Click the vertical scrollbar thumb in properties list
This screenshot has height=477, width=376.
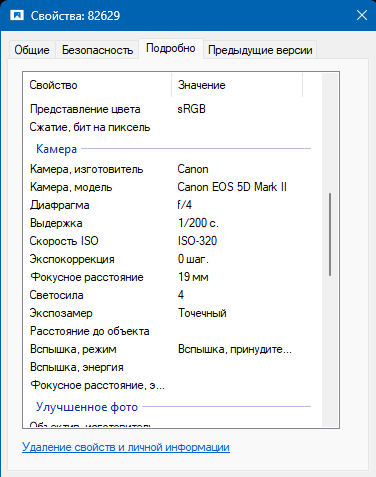coord(330,234)
